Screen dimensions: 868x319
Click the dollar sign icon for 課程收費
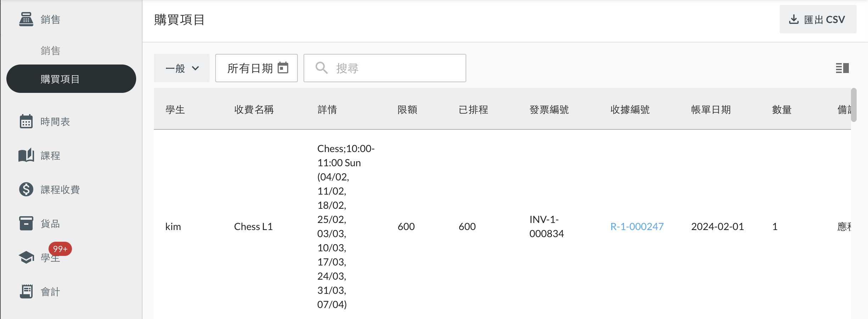pyautogui.click(x=26, y=189)
